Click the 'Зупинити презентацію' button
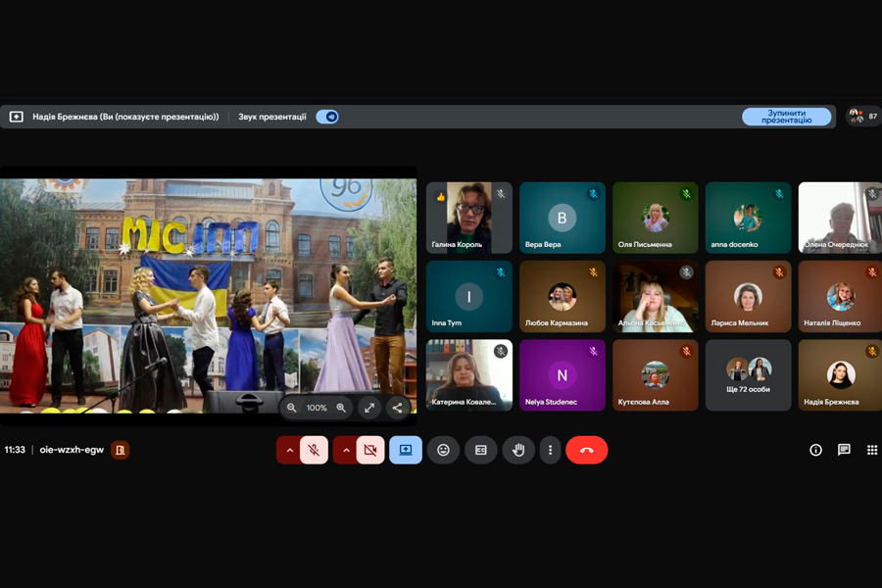The image size is (882, 588). [786, 117]
